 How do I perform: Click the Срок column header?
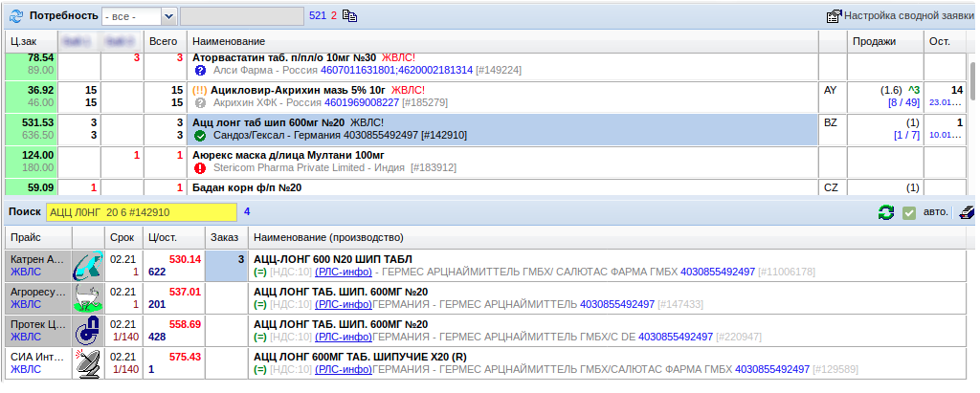click(122, 237)
